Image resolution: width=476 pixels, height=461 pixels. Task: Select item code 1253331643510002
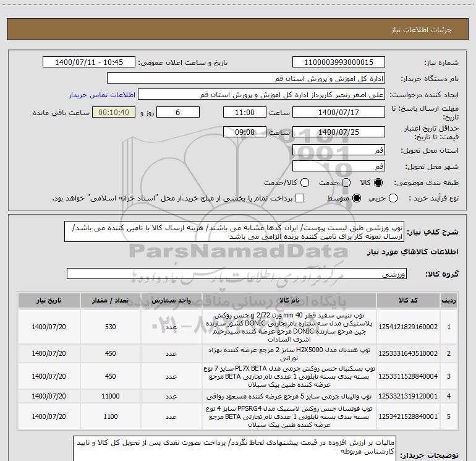pos(408,353)
